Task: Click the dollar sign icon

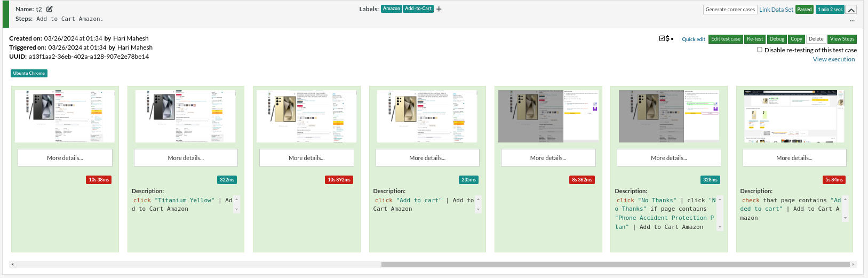Action: [667, 38]
